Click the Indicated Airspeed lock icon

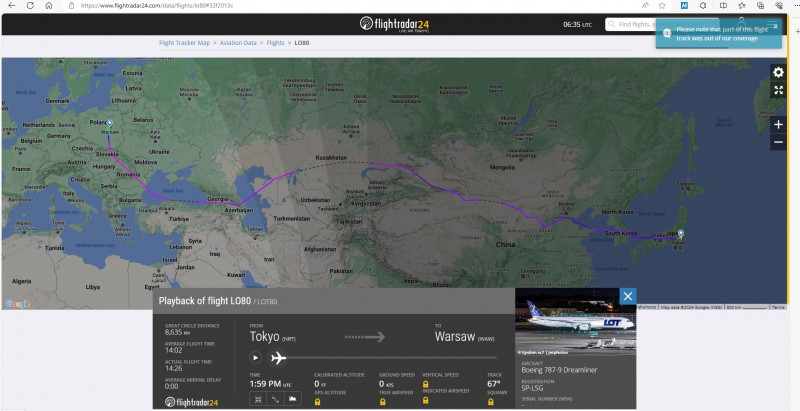pos(426,400)
